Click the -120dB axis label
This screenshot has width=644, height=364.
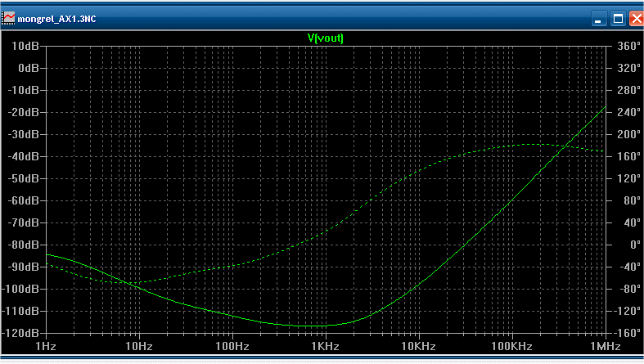(x=20, y=333)
